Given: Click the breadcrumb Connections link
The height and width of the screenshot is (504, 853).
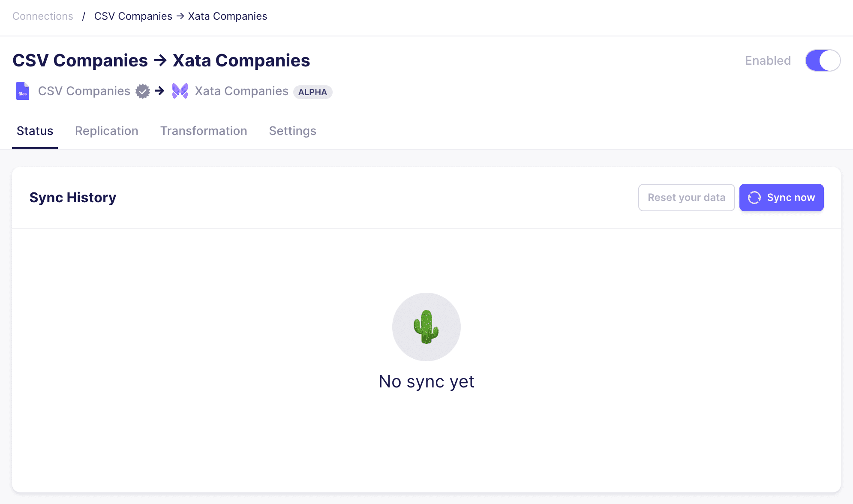Looking at the screenshot, I should tap(42, 15).
